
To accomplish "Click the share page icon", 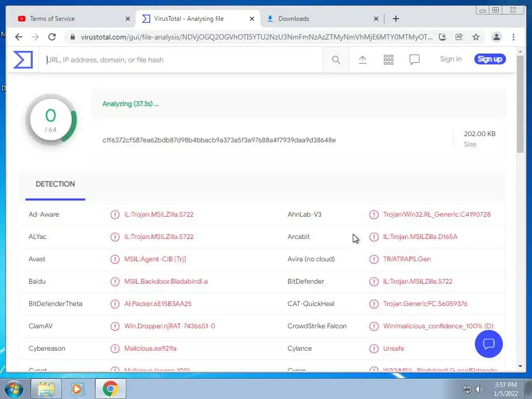I will (459, 37).
